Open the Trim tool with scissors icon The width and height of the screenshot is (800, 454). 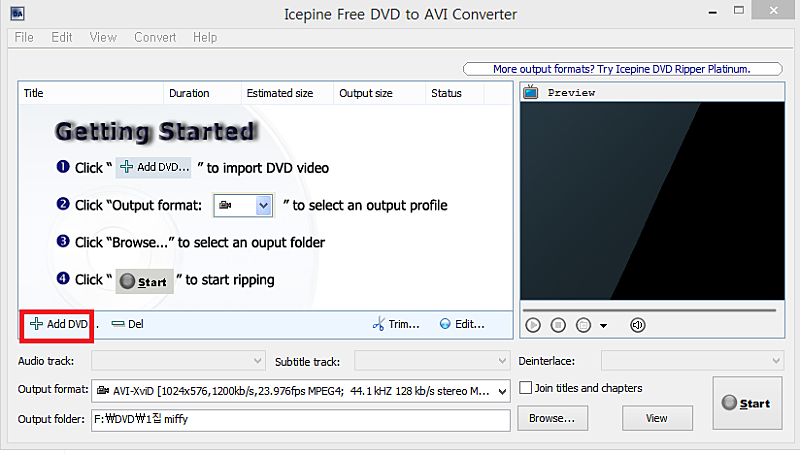pos(396,324)
